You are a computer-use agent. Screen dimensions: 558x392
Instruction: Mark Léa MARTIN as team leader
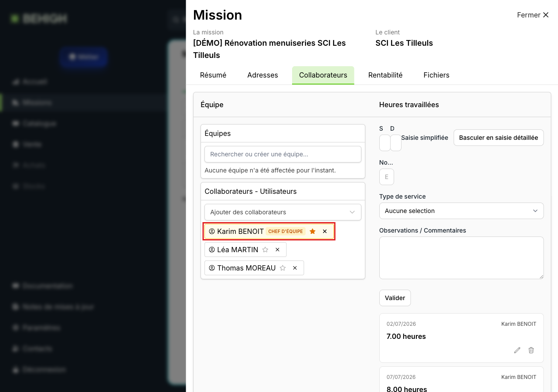click(x=265, y=250)
